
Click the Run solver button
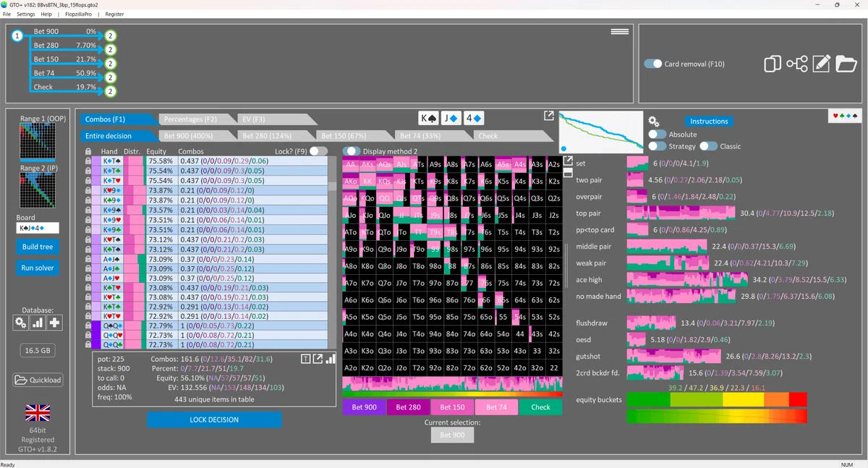click(38, 268)
